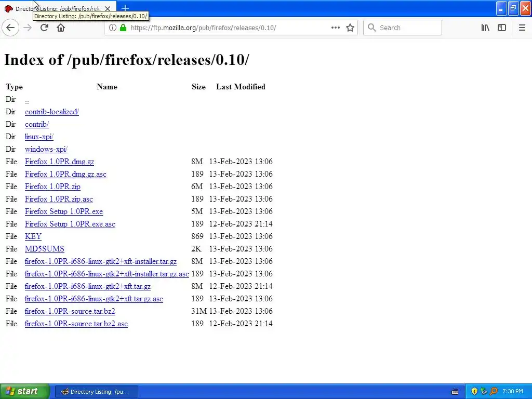Click the security shield tray icon
Screen dimensions: 532x399
tap(474, 392)
